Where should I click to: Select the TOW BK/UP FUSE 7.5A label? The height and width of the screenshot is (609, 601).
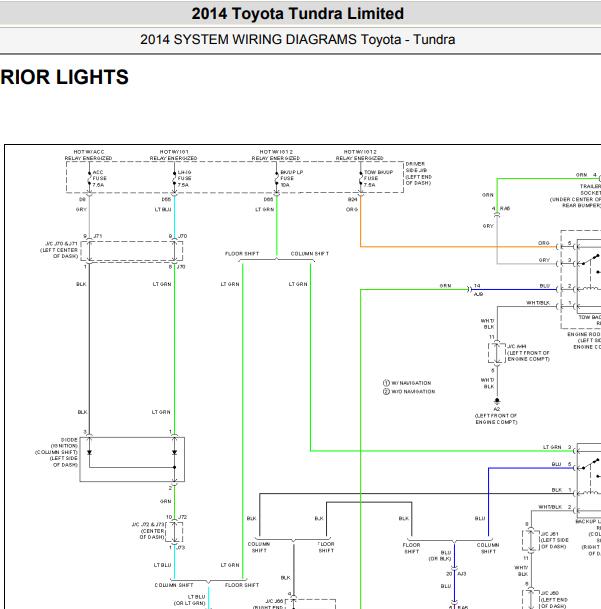coord(378,179)
